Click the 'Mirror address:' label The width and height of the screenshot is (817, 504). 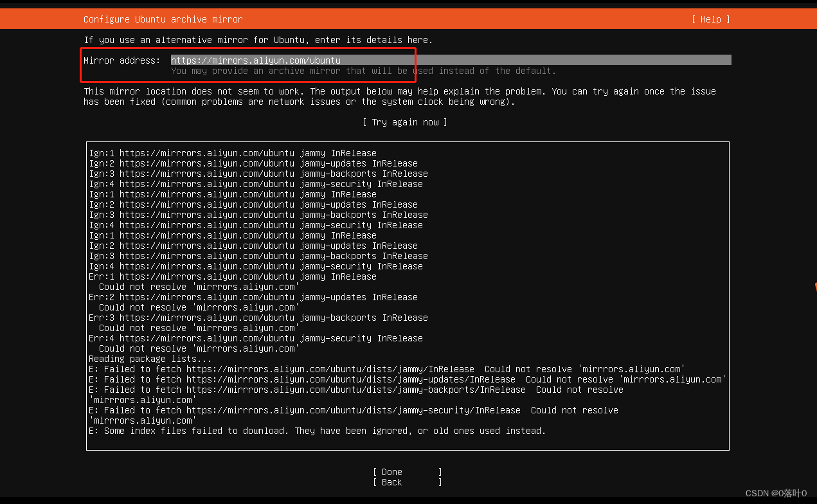click(x=122, y=60)
